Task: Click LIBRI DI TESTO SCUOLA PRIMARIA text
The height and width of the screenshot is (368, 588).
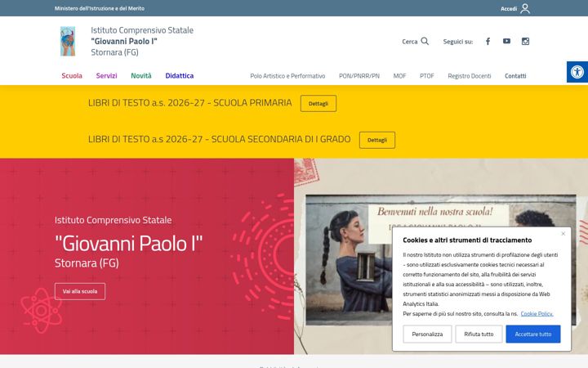Action: tap(189, 103)
